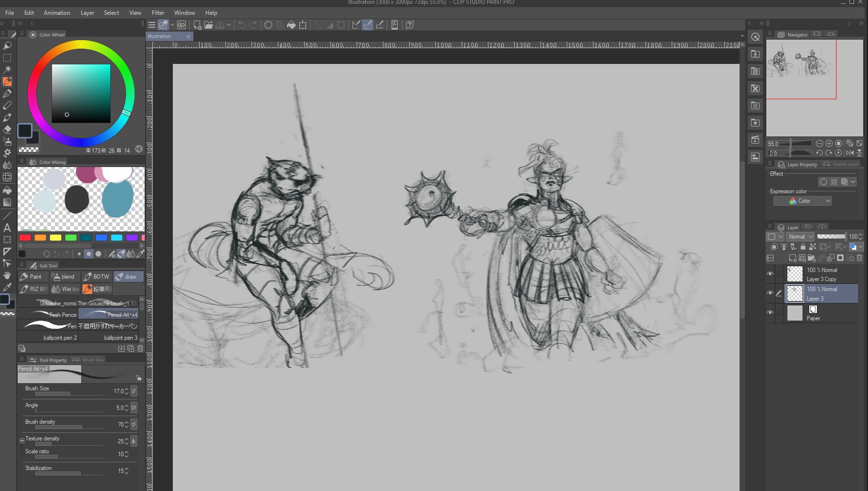Check the box beside Layer 3 Copy
868x491 pixels.
[x=780, y=274]
